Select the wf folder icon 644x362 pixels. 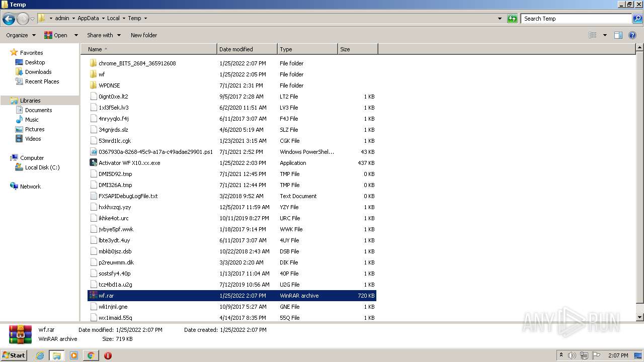(x=93, y=74)
